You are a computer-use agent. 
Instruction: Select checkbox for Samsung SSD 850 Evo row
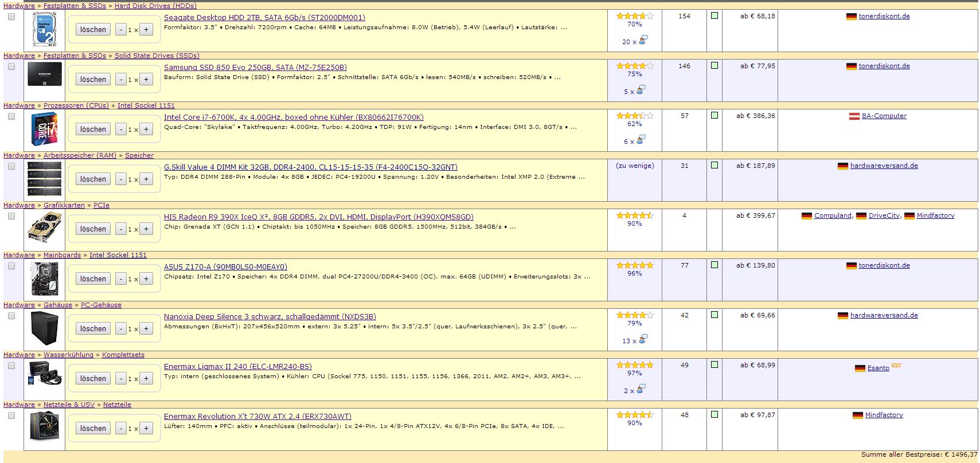click(x=11, y=67)
